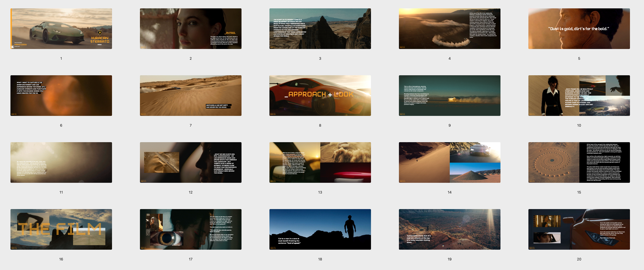This screenshot has height=270, width=644.
Task: Select slide 19 wide drone canyon thumbnail
Action: (449, 229)
